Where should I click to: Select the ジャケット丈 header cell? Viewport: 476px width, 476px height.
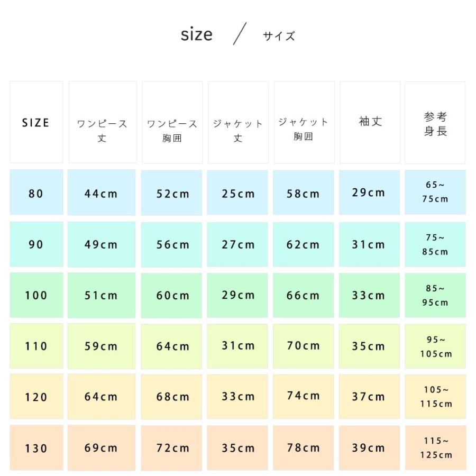238,122
